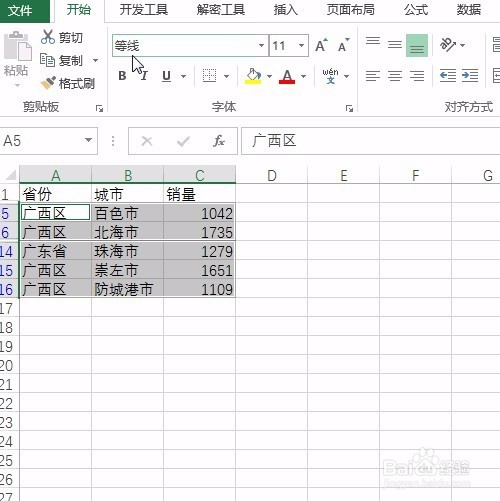This screenshot has height=501, width=500.
Task: Align cell text left
Action: 373,76
